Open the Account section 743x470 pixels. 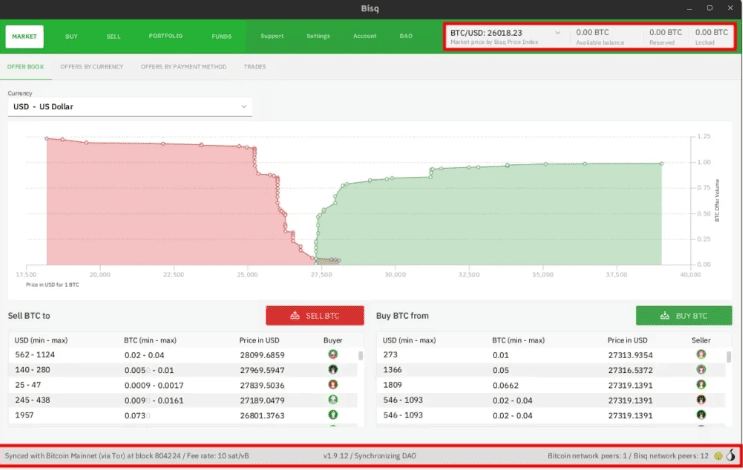coord(364,36)
